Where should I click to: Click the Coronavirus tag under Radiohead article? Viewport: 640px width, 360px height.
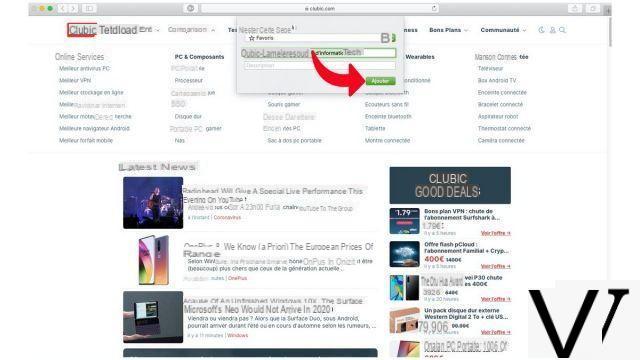[x=227, y=218]
